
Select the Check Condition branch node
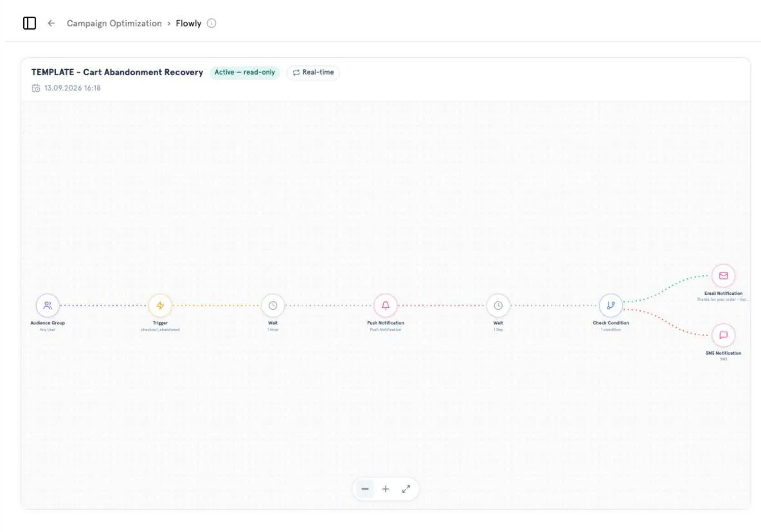(x=611, y=306)
